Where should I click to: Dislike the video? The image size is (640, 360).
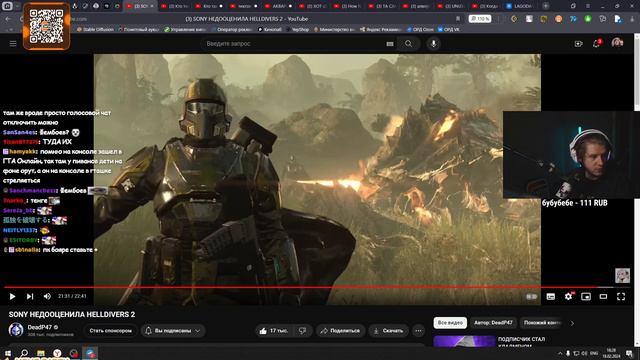click(302, 331)
